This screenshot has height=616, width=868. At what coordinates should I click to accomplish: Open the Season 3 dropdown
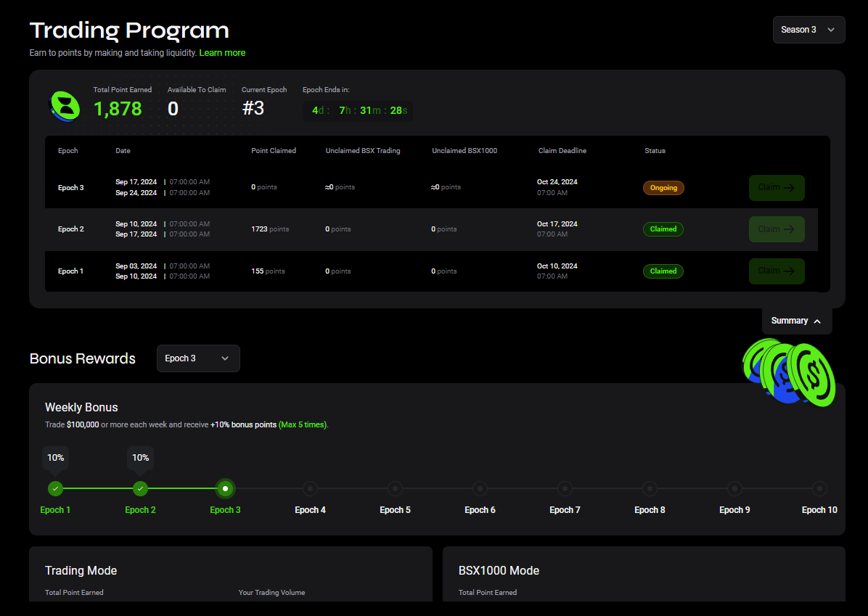808,30
